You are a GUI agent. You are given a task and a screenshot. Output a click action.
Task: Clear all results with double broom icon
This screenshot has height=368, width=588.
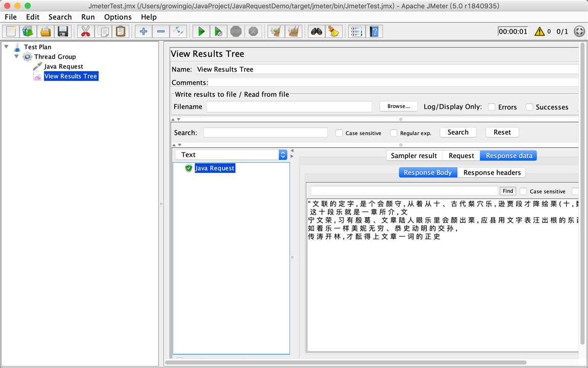click(293, 31)
